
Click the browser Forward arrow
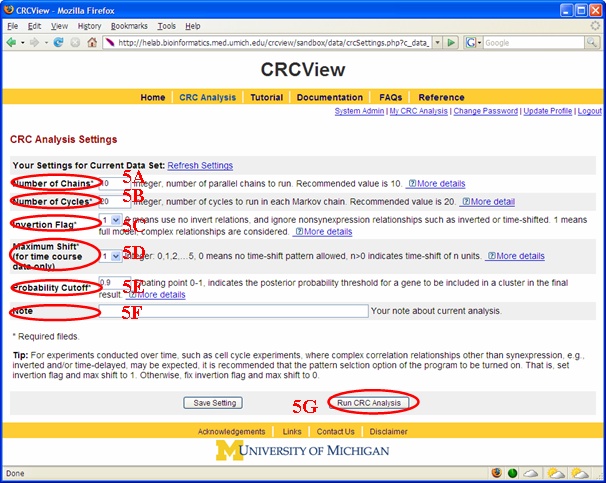(x=34, y=43)
